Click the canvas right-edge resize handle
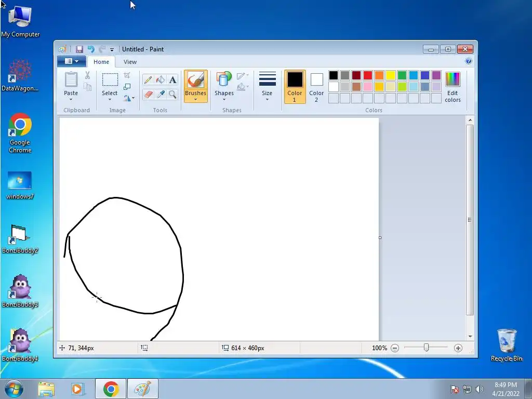Screen dimensions: 532x399 pyautogui.click(x=380, y=237)
